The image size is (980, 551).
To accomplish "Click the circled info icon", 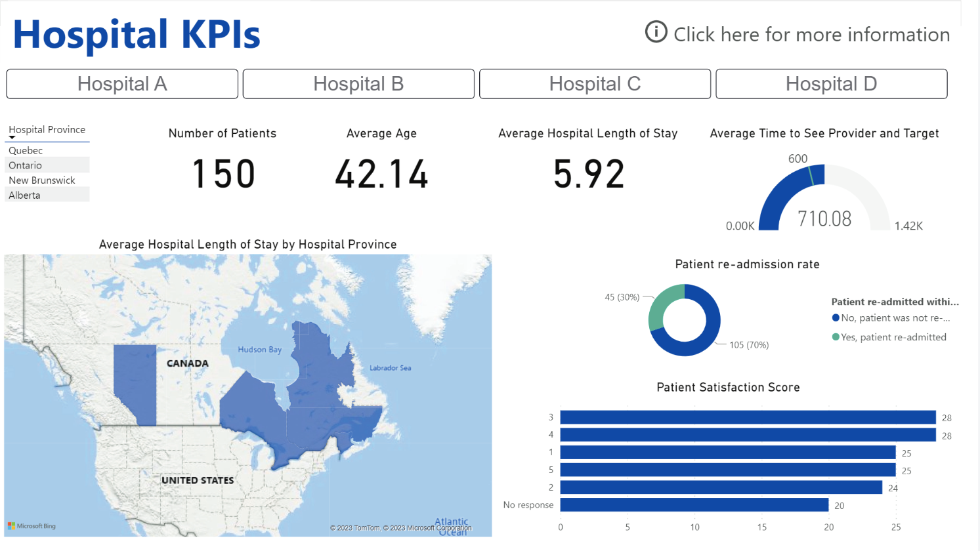I will click(x=656, y=32).
